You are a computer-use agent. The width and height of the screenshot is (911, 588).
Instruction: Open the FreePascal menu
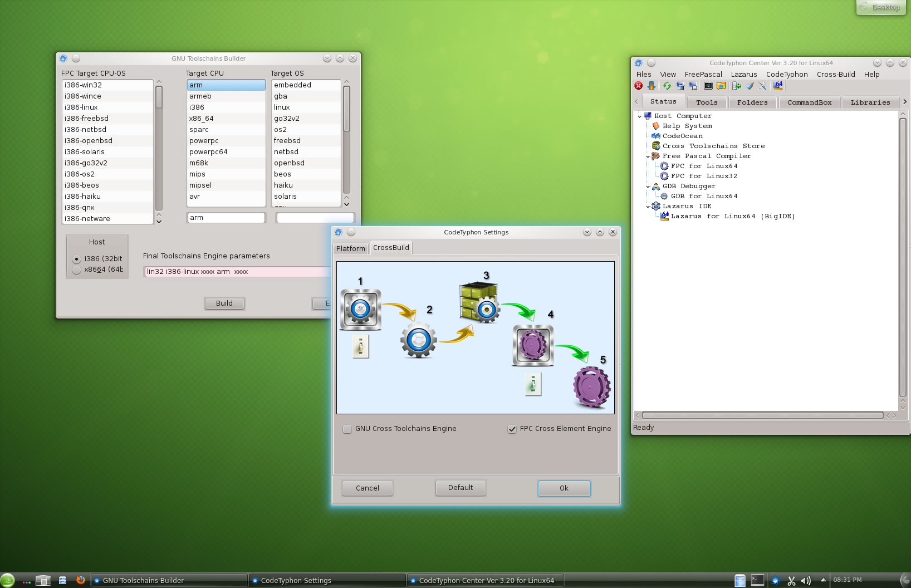[703, 75]
